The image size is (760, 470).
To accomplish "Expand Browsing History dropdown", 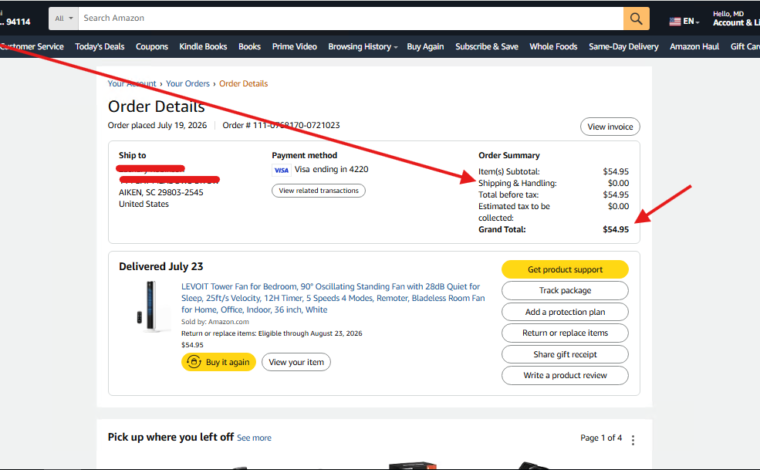I will pyautogui.click(x=363, y=47).
